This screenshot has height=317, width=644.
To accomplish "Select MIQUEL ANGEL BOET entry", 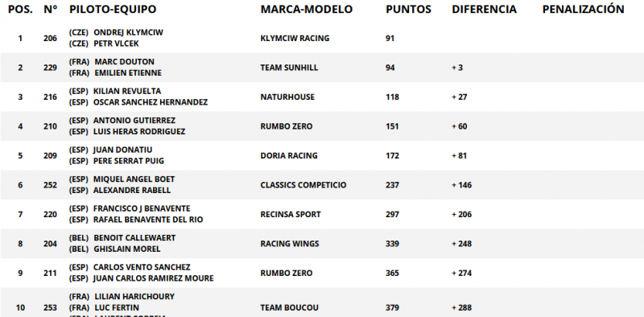I will 134,179.
